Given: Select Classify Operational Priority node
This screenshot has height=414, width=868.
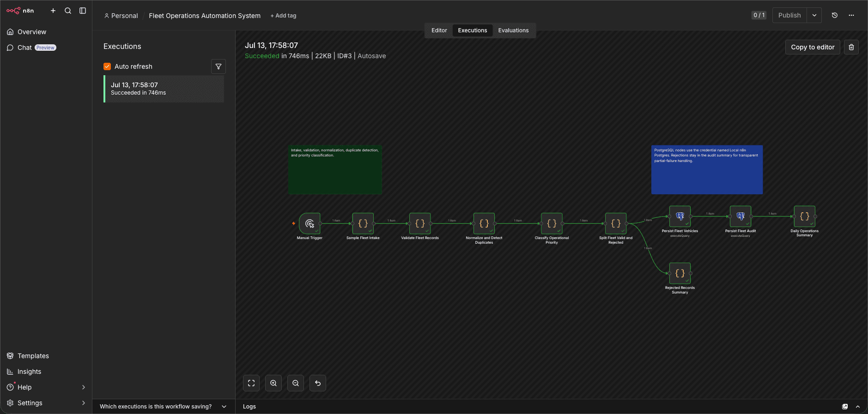Looking at the screenshot, I should tap(552, 223).
